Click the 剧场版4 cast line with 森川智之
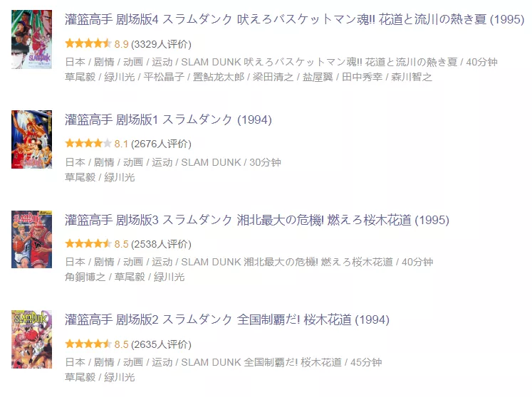Viewport: 532px width, 397px height. click(249, 77)
